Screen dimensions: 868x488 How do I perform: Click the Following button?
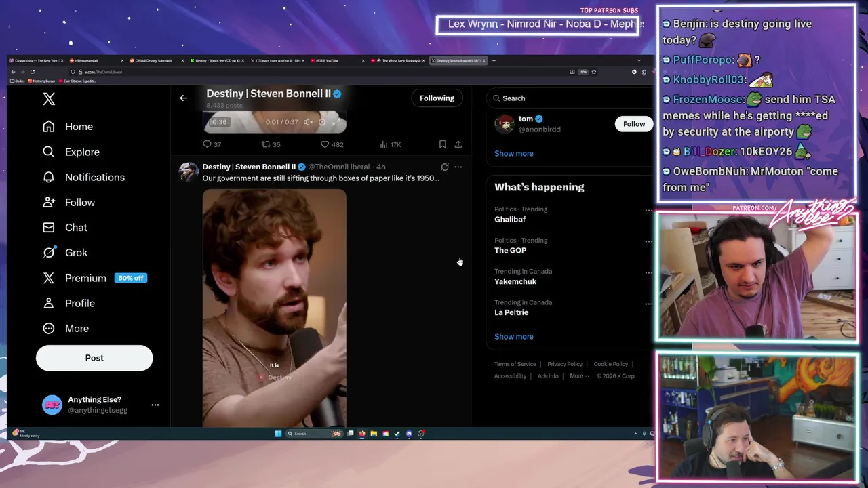pos(437,98)
